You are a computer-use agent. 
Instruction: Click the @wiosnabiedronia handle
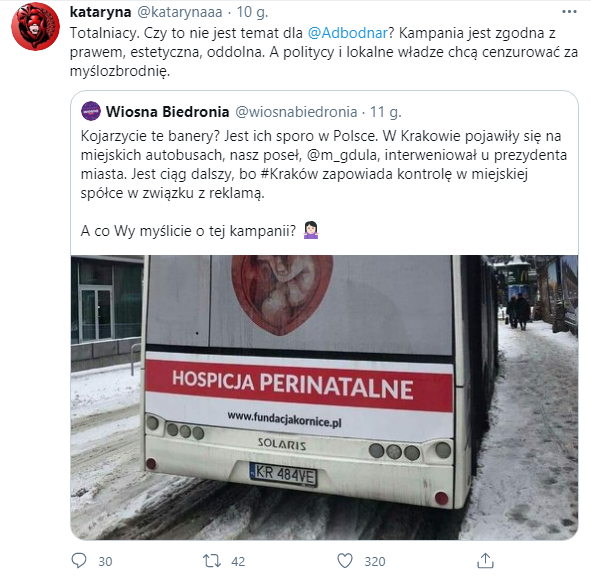296,112
